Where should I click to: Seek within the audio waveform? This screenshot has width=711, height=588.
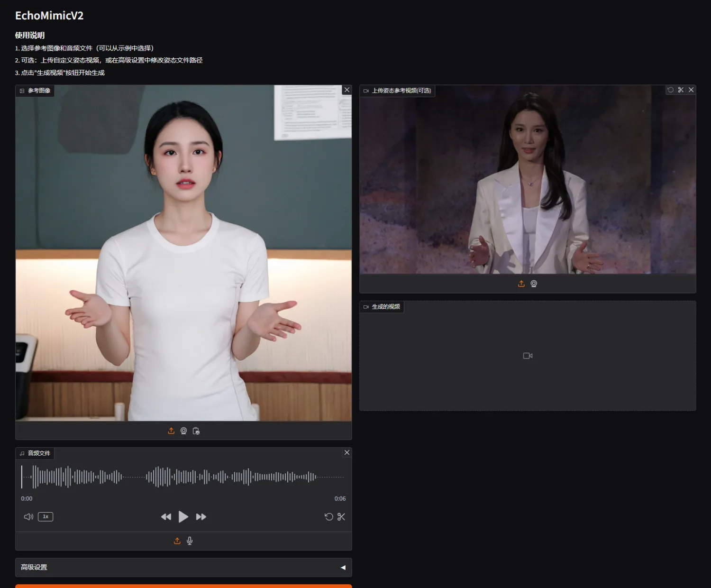click(x=182, y=477)
